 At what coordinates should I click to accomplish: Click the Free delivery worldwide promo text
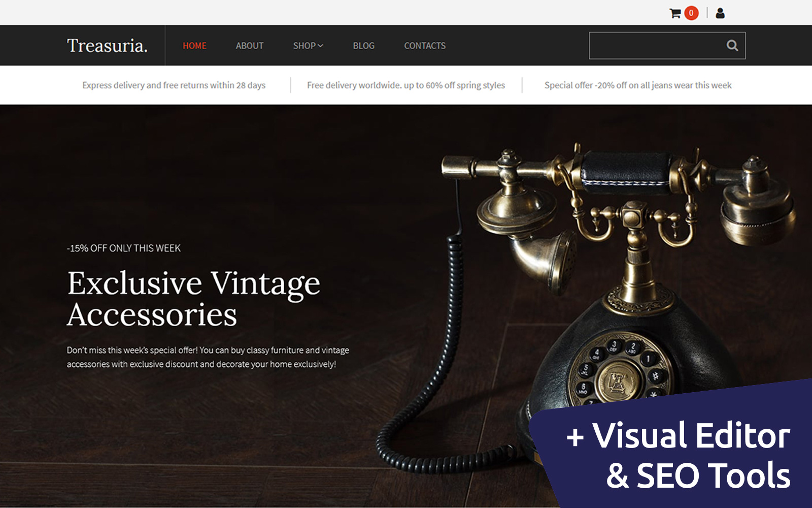point(406,85)
